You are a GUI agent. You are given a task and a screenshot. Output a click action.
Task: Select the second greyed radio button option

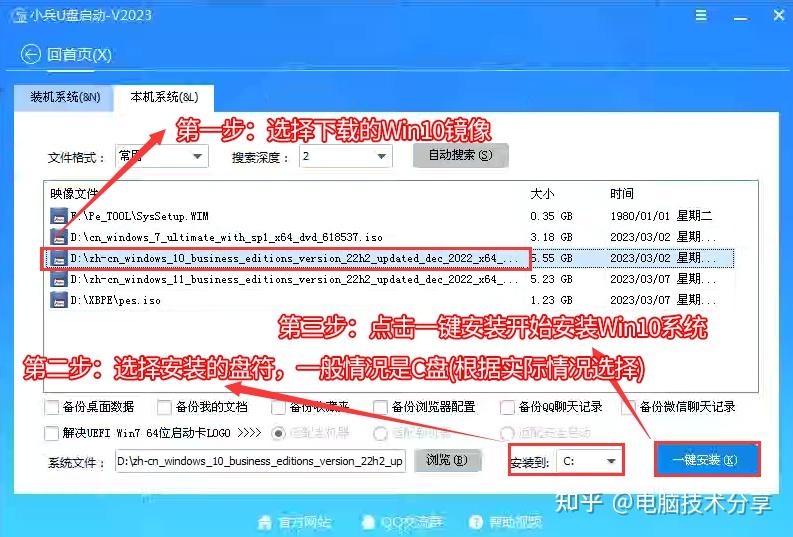[380, 433]
